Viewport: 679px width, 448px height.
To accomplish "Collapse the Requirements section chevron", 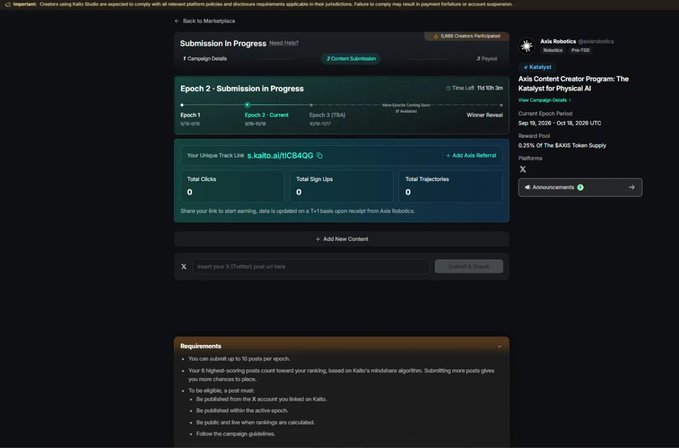I will 499,346.
